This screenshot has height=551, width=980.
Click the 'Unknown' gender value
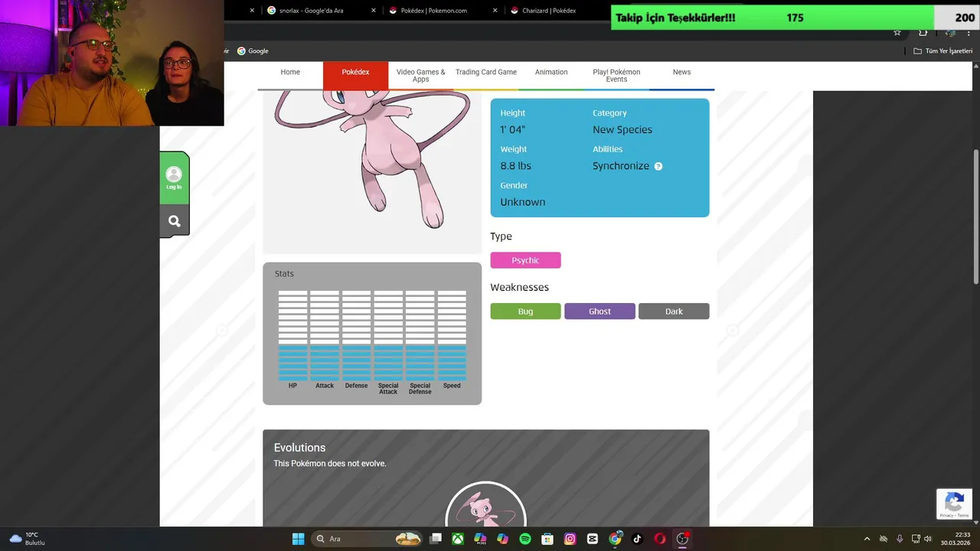(523, 202)
